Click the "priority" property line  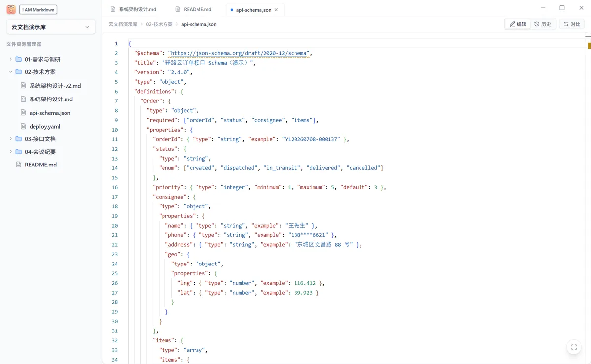pos(269,187)
